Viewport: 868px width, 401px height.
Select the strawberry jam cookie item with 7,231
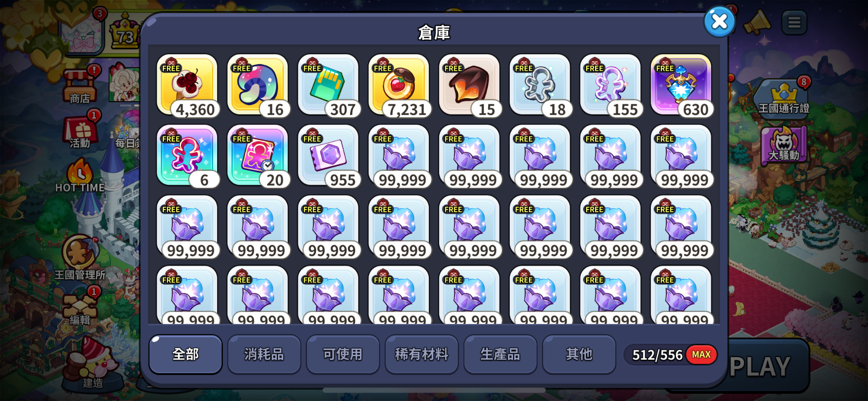click(x=399, y=85)
